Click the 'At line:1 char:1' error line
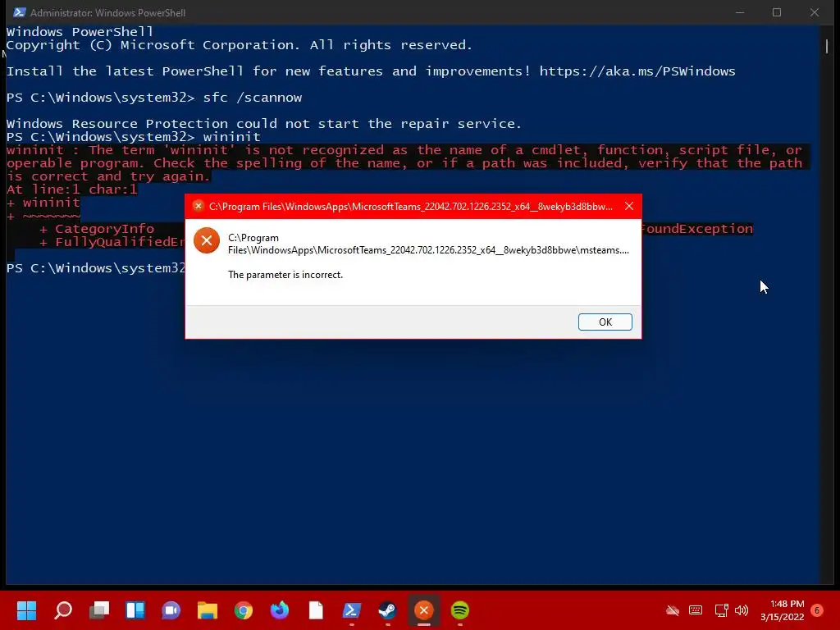Viewport: 840px width, 630px height. tap(72, 189)
